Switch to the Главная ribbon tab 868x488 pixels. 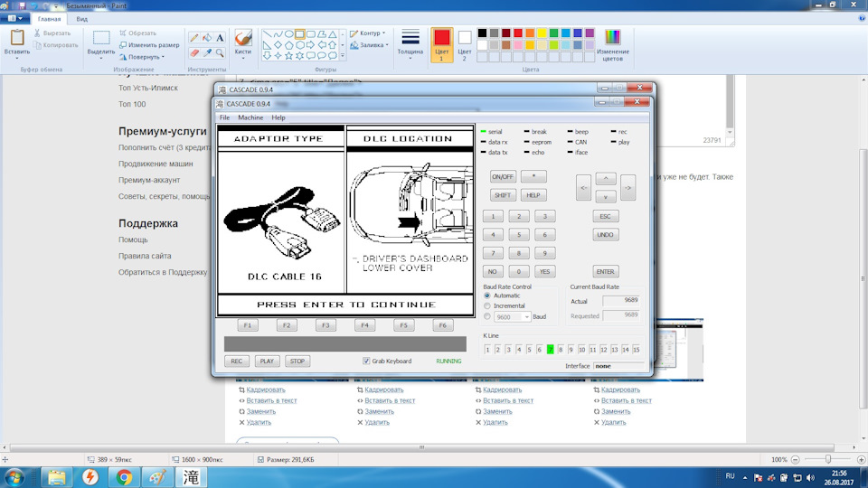[x=49, y=19]
